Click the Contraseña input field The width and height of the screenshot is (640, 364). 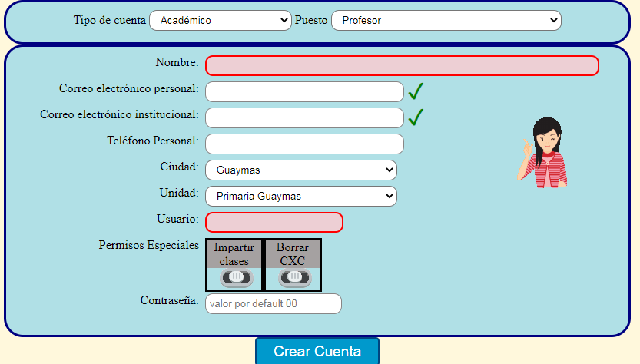pyautogui.click(x=274, y=303)
